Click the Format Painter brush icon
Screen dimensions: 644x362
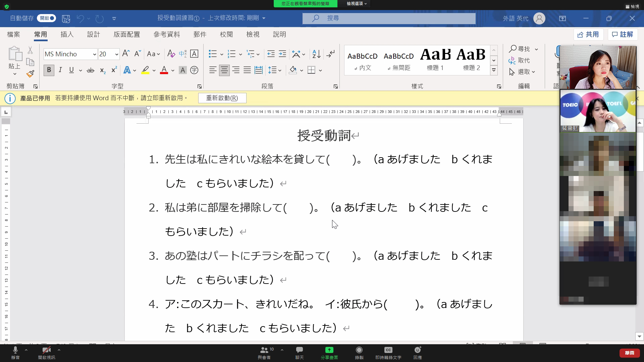click(x=30, y=73)
